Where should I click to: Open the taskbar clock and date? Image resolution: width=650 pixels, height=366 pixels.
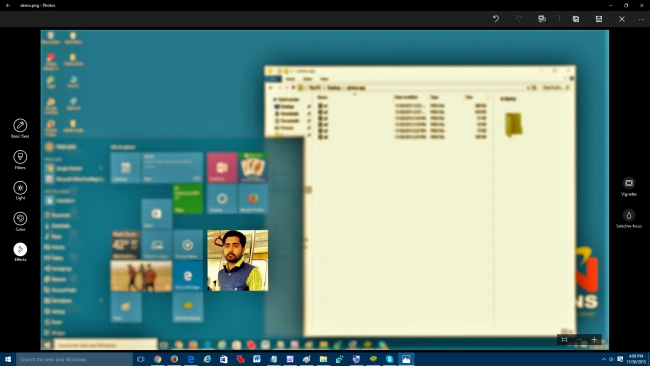click(636, 359)
